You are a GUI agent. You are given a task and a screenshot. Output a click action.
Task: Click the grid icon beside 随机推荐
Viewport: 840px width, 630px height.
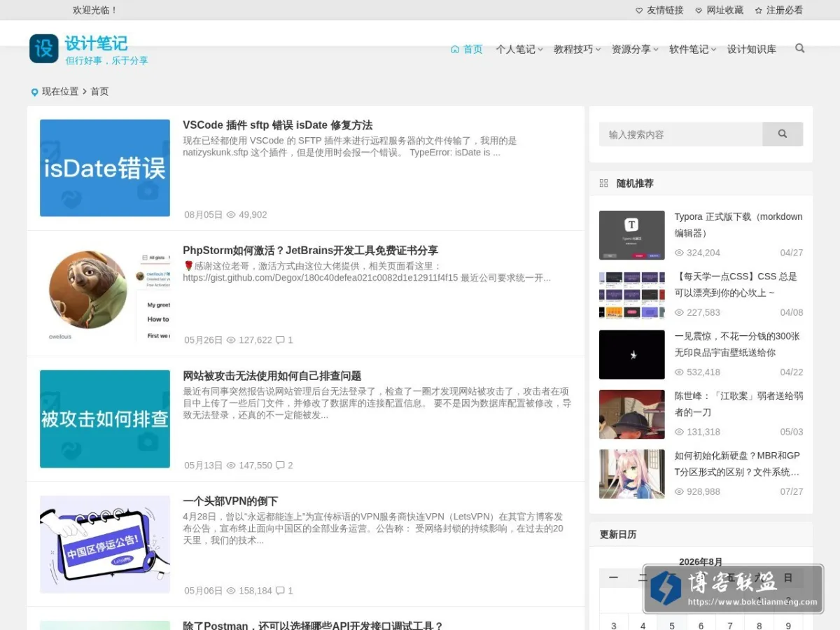tap(604, 183)
